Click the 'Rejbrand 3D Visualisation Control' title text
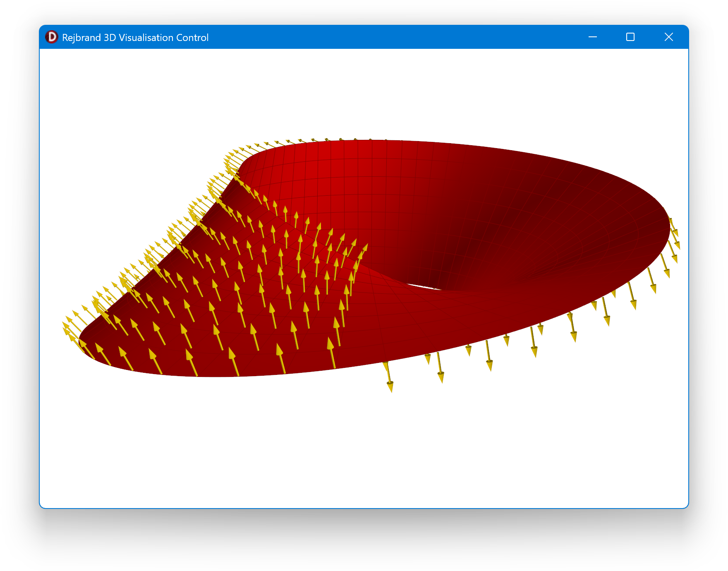The width and height of the screenshot is (728, 571). click(x=135, y=38)
